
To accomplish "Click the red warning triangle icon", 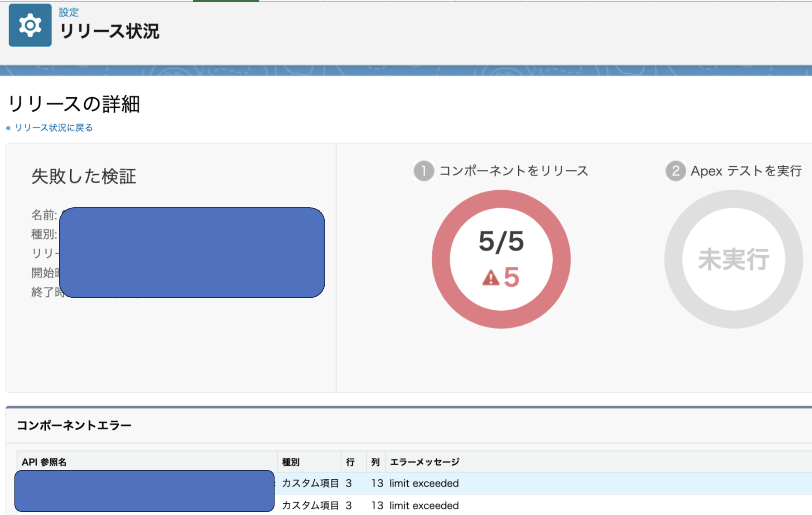I will point(491,277).
